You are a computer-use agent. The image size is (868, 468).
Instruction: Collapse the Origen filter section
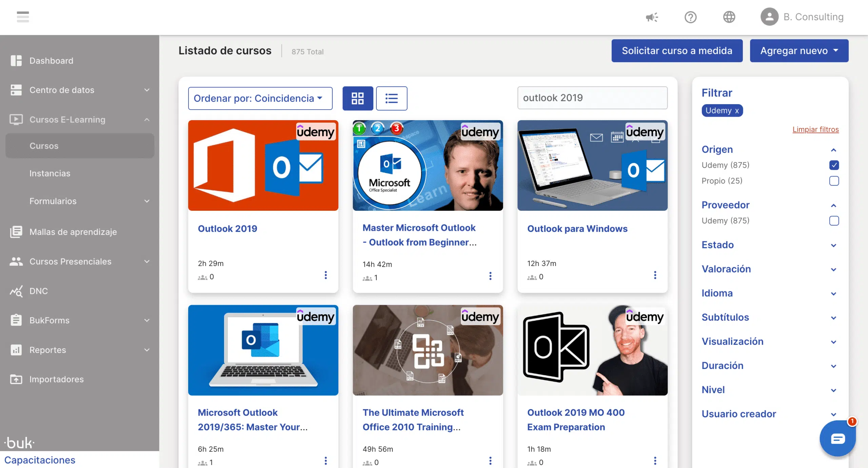tap(834, 150)
